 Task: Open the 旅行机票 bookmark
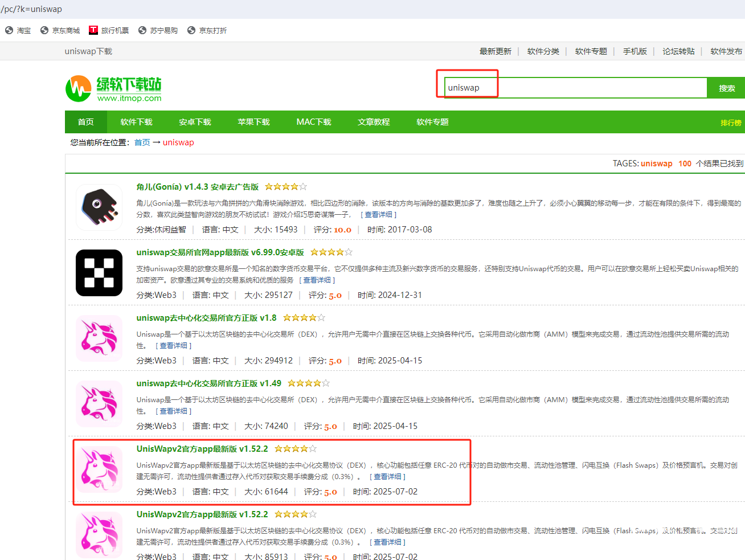coord(109,31)
